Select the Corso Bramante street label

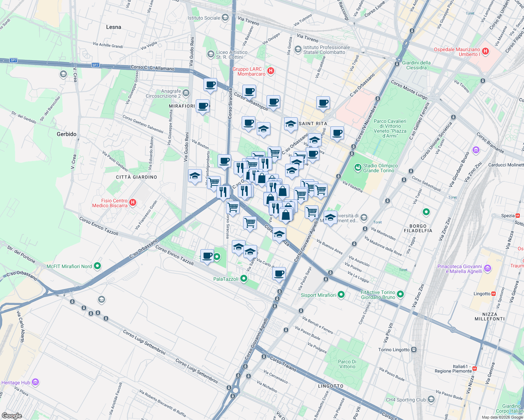tap(490, 143)
